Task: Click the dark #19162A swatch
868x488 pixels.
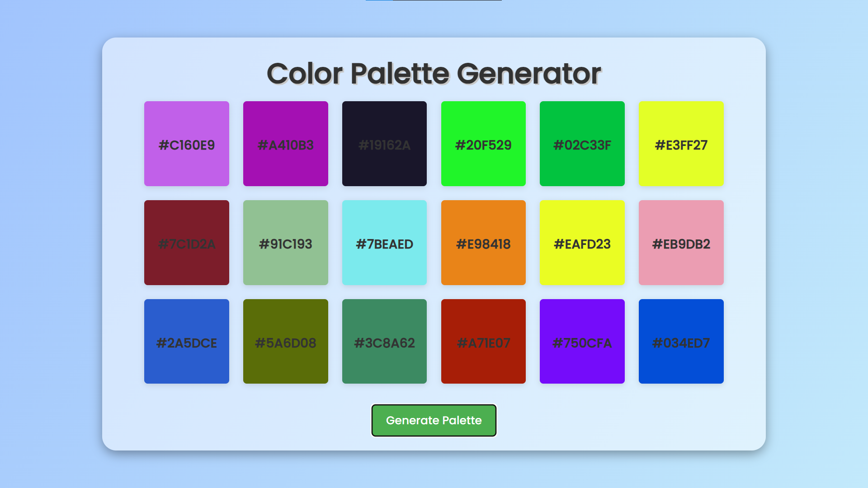Action: pyautogui.click(x=384, y=144)
